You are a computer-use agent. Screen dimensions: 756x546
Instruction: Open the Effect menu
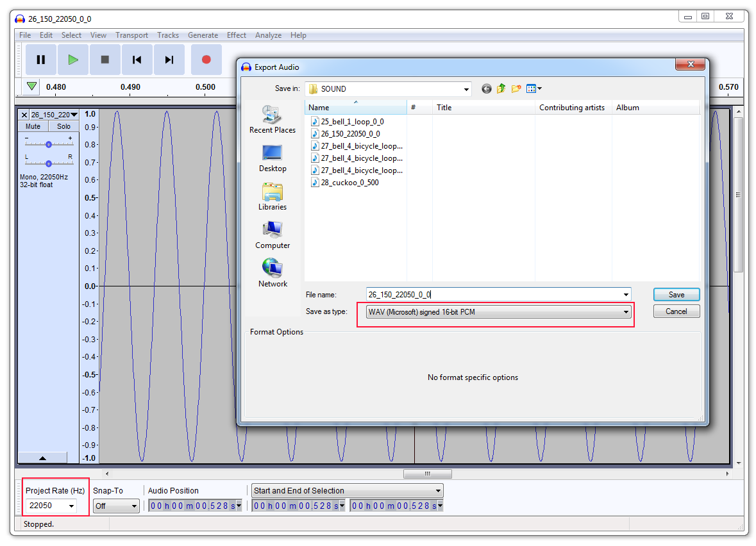236,35
